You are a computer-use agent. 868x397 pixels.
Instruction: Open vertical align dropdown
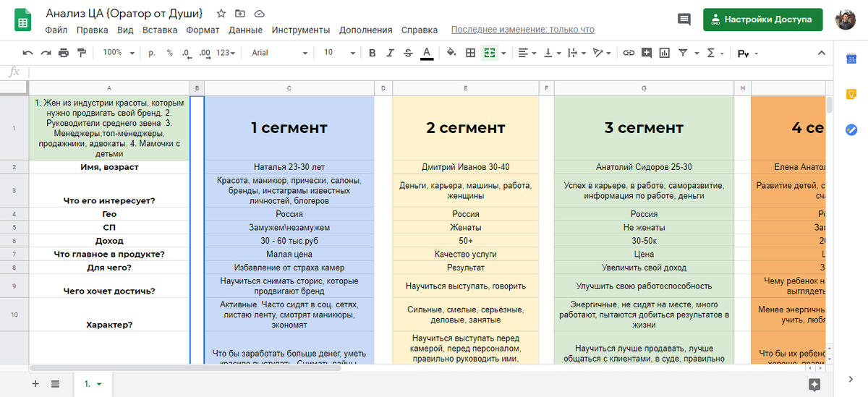point(552,53)
